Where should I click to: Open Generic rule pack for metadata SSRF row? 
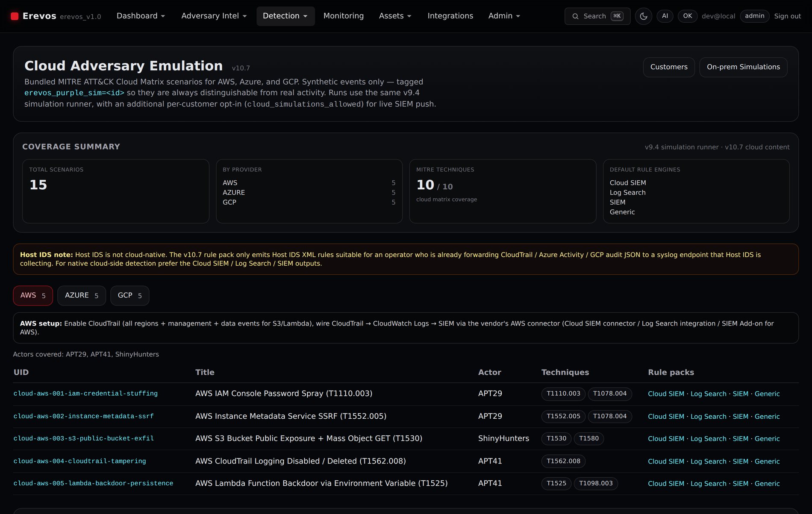pos(767,417)
